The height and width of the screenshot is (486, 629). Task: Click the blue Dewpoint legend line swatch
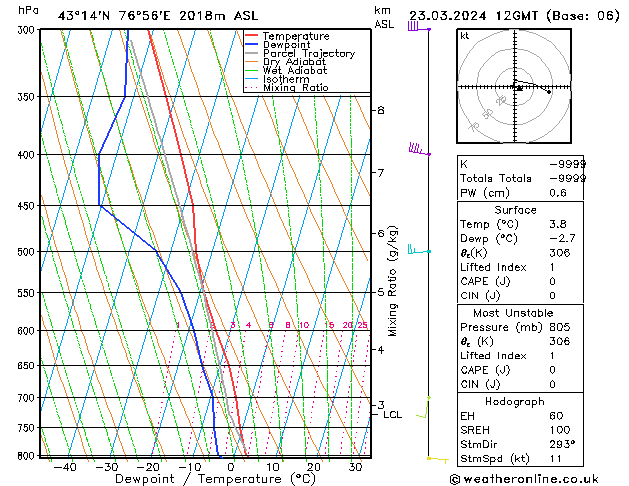coord(251,44)
